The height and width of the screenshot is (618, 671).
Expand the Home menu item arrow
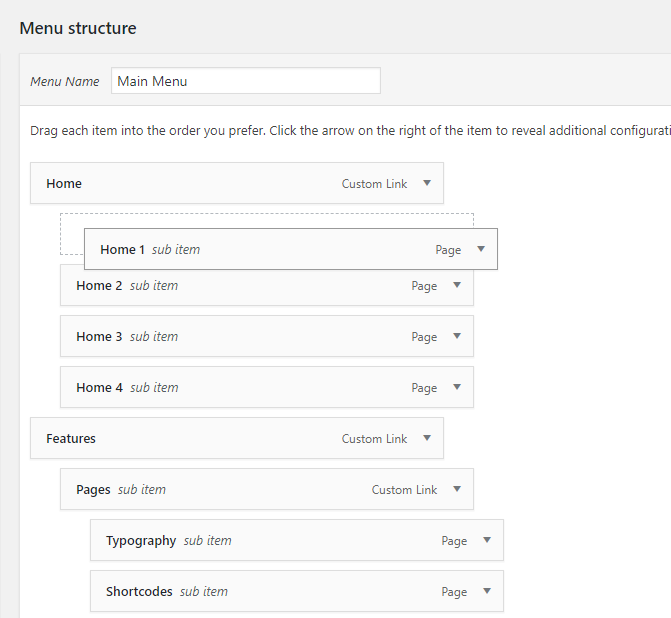click(x=427, y=184)
